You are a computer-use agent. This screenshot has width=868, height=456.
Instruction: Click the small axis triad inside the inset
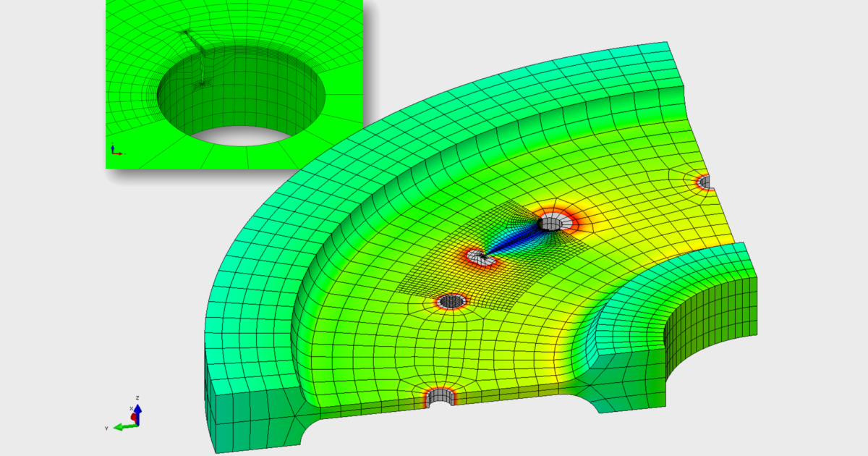click(115, 151)
